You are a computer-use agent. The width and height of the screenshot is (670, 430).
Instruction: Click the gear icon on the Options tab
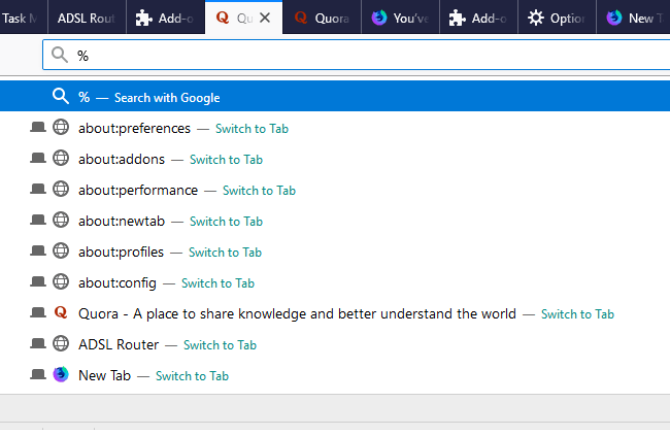pyautogui.click(x=535, y=18)
